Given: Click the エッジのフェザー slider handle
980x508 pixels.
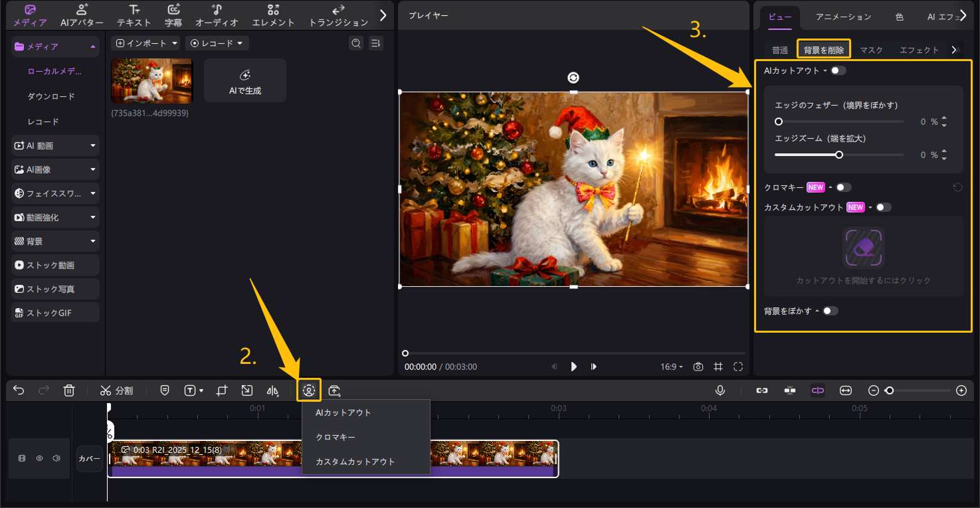Looking at the screenshot, I should point(779,122).
